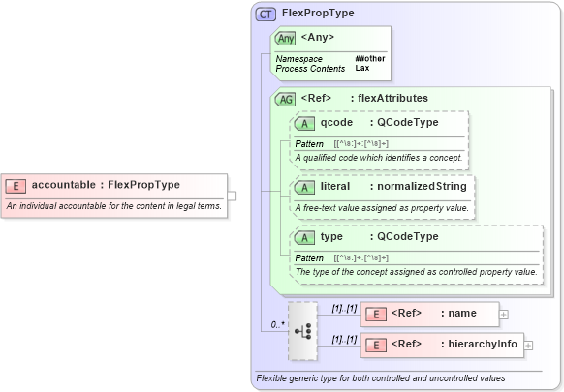Select the FlexPropType complex type title
Viewport: 564px width, 392px height.
(x=318, y=13)
